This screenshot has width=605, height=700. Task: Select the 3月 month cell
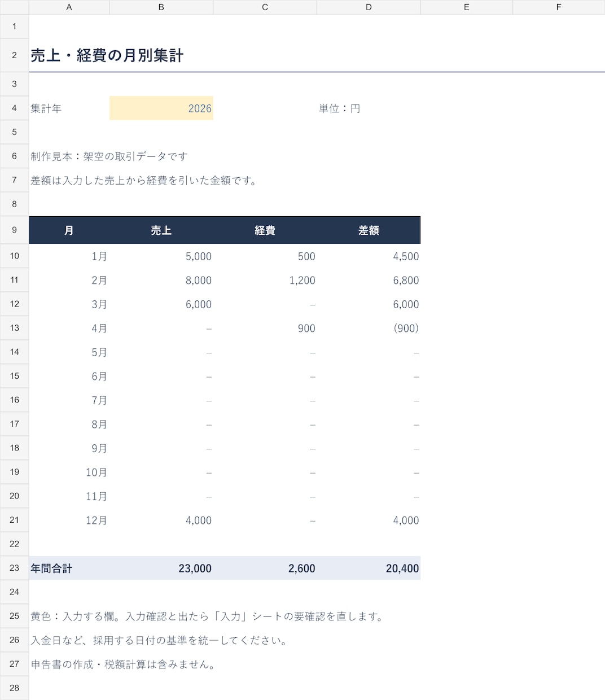tap(69, 304)
